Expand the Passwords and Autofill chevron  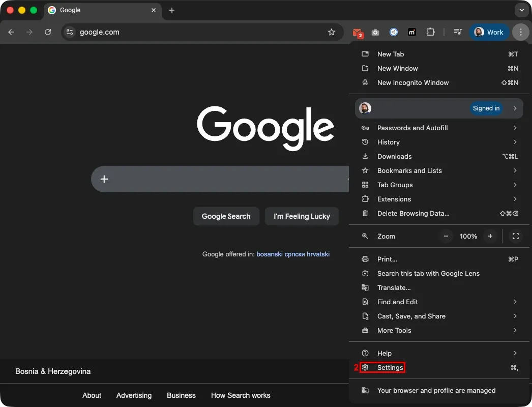pos(515,128)
